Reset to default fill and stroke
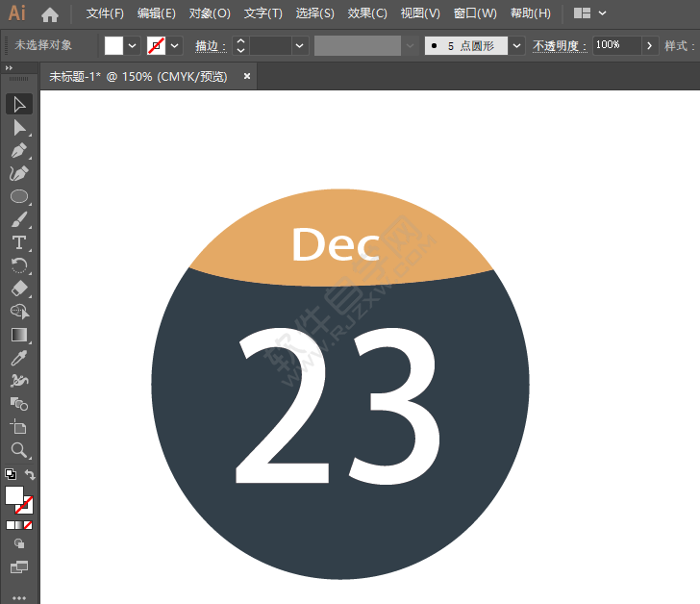 click(11, 474)
